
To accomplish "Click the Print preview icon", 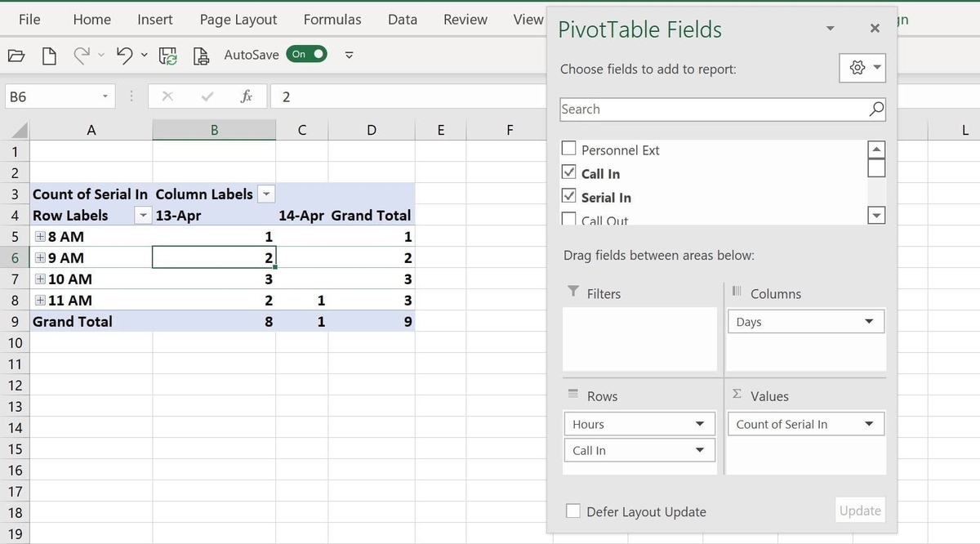I will [x=200, y=55].
